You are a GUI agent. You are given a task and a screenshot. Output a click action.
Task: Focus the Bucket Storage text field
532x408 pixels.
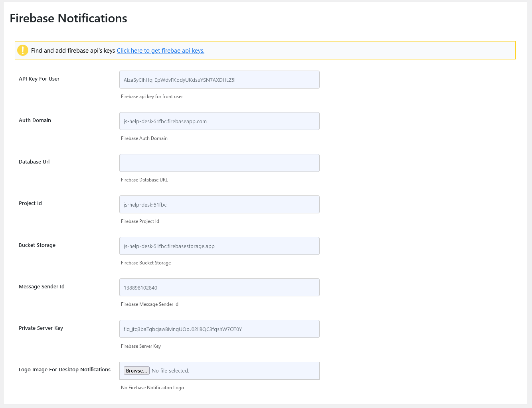click(219, 246)
